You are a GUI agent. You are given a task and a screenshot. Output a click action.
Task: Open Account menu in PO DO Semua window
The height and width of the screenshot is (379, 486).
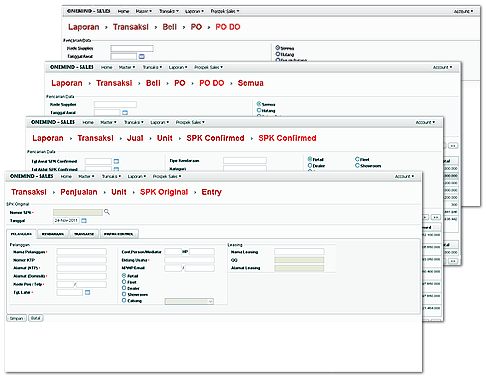pyautogui.click(x=442, y=67)
